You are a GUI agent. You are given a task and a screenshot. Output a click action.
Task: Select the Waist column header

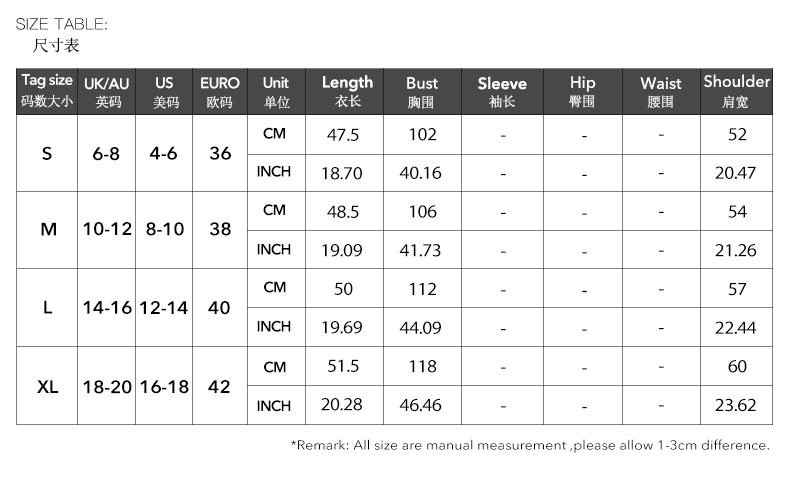pyautogui.click(x=660, y=92)
